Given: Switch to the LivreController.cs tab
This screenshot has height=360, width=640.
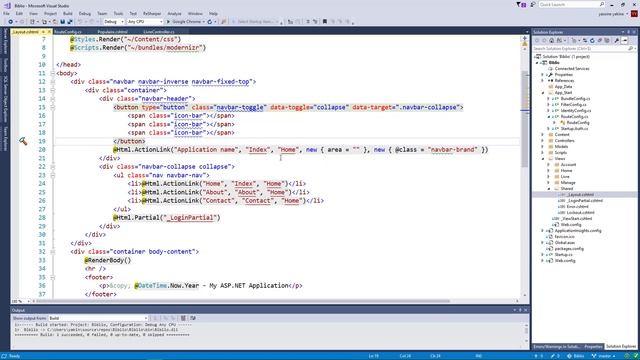Looking at the screenshot, I should tap(159, 32).
